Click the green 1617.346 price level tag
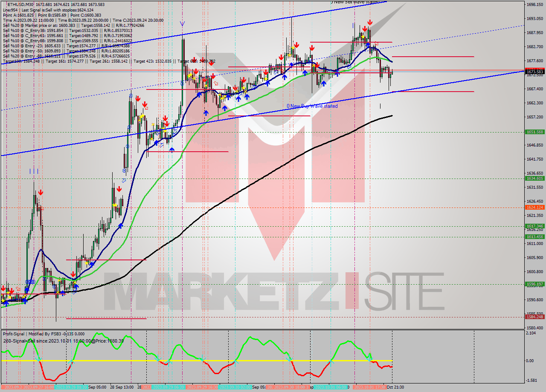The height and width of the screenshot is (392, 546). 534,226
